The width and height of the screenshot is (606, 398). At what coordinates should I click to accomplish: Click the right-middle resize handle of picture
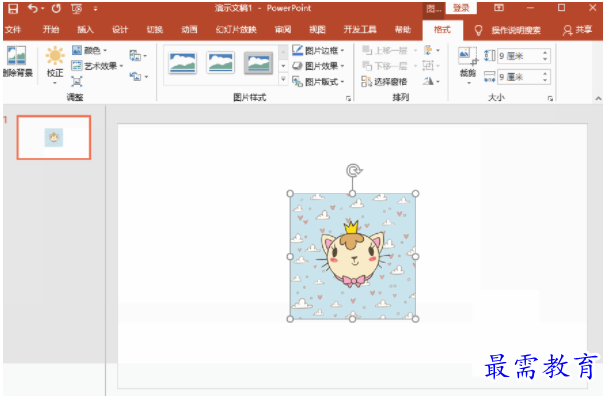pos(415,256)
